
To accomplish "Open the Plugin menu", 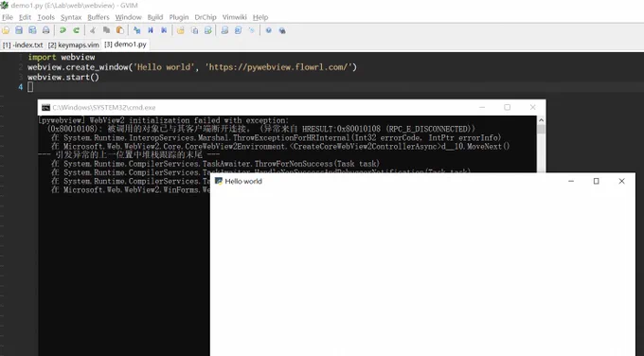I will tap(179, 17).
